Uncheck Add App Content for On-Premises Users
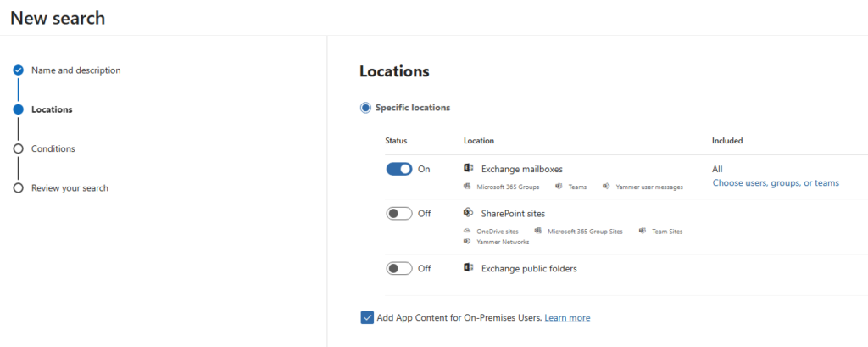 [367, 317]
